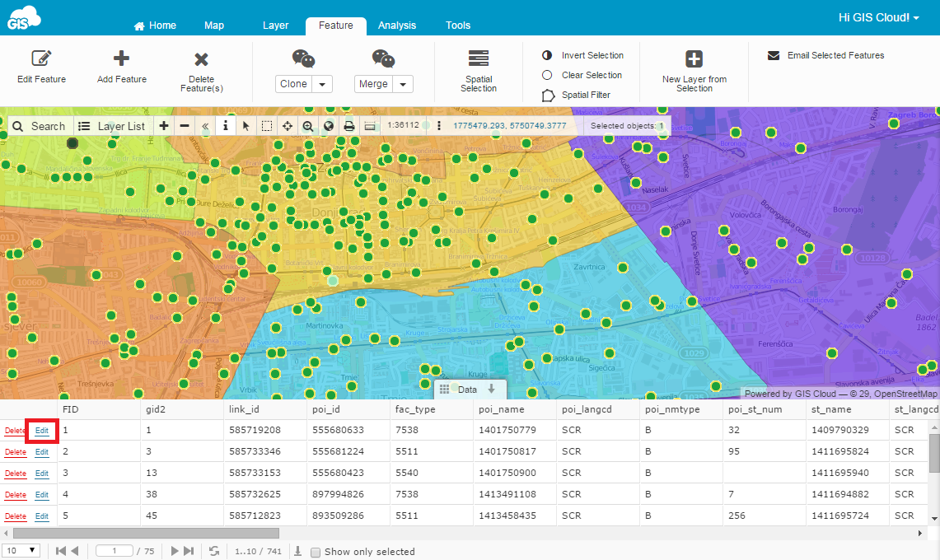The image size is (940, 560).
Task: Enable Show only selected checkbox
Action: (x=316, y=553)
